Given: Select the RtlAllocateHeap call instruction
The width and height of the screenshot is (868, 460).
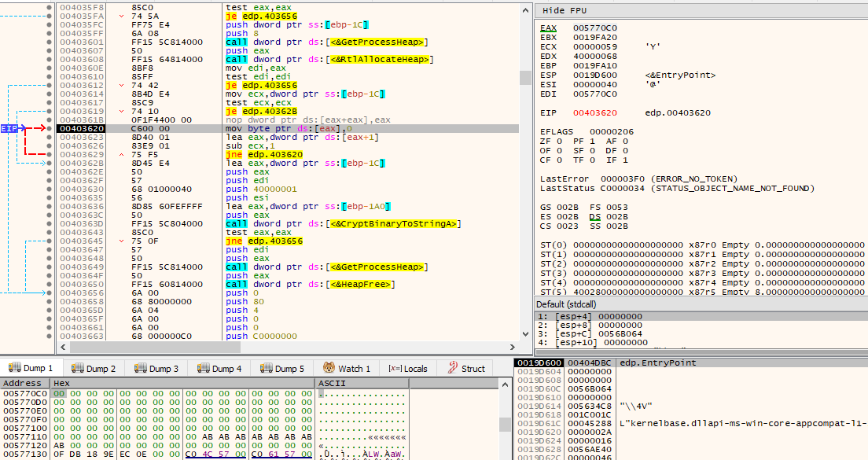Looking at the screenshot, I should coord(329,59).
